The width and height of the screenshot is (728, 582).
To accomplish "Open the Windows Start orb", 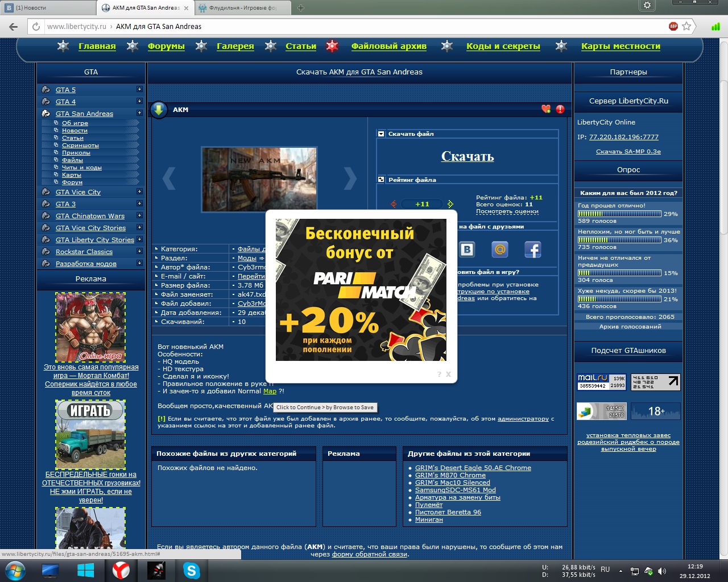I will pos(15,570).
